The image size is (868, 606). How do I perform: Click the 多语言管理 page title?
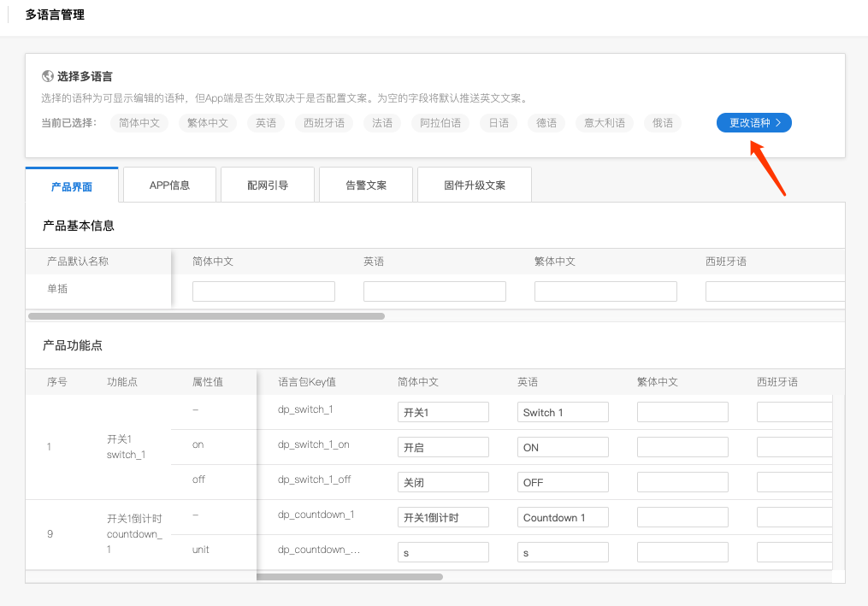tap(55, 15)
